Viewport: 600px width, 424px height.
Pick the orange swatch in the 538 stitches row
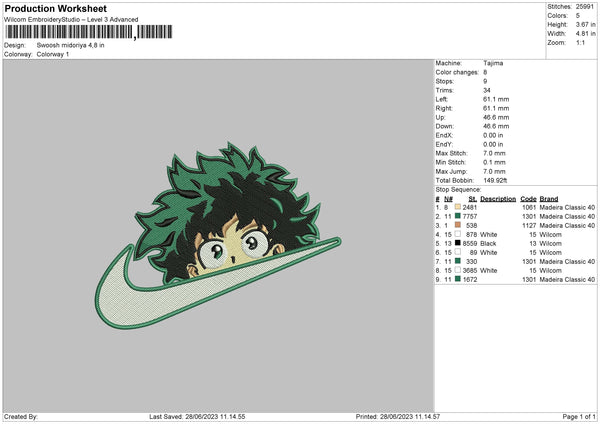[x=458, y=225]
